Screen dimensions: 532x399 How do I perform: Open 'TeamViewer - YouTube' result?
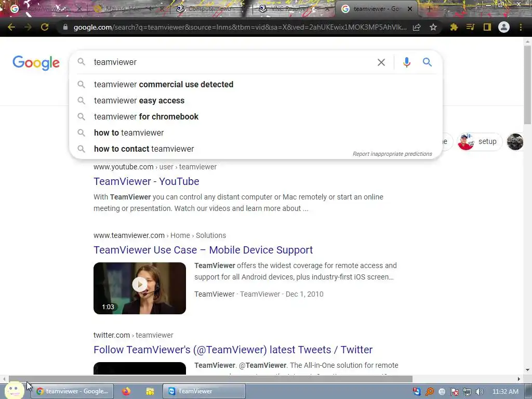146,181
